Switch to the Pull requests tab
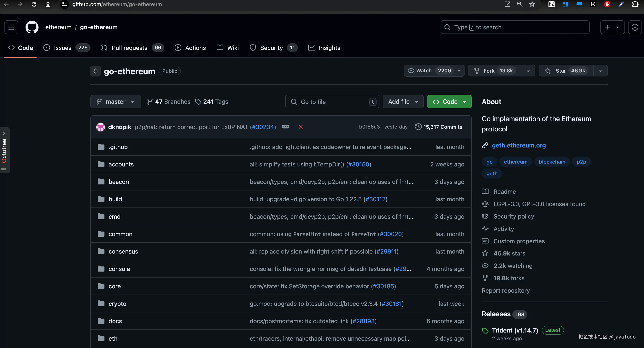 pos(130,48)
